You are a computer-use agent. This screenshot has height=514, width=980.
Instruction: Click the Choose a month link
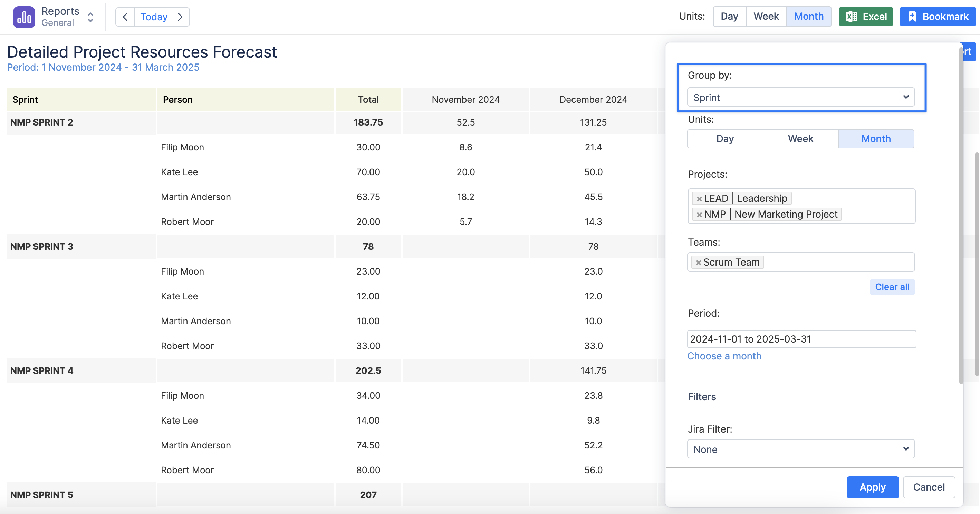pos(724,356)
